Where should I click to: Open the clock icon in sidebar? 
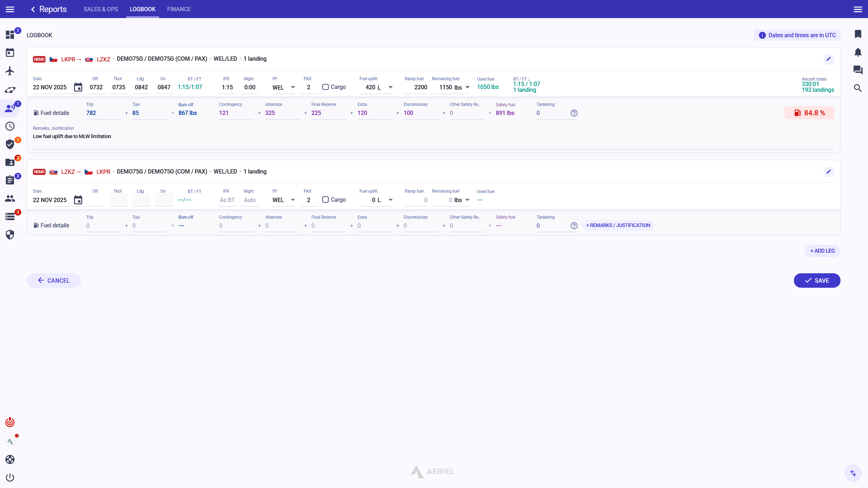(x=10, y=126)
